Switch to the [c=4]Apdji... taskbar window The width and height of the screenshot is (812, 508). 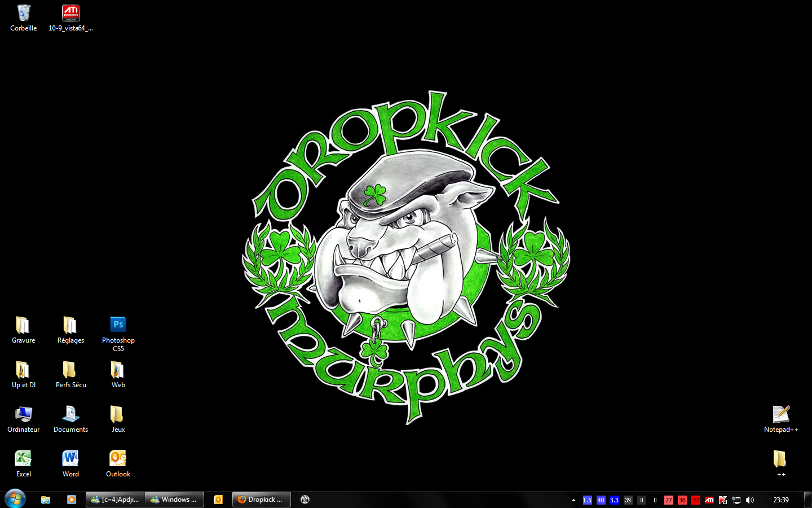116,500
